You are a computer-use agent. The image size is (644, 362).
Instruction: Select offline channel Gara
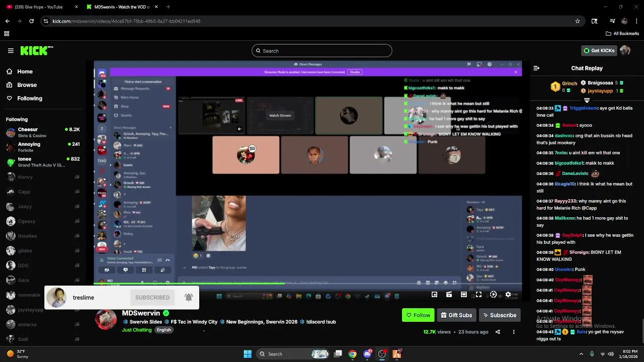[x=43, y=280]
